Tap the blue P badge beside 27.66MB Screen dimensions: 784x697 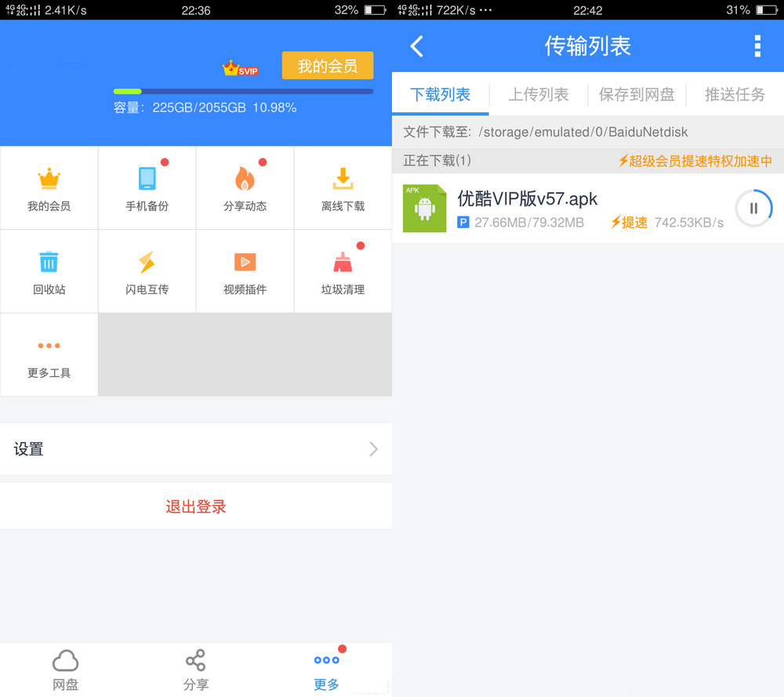(x=463, y=223)
